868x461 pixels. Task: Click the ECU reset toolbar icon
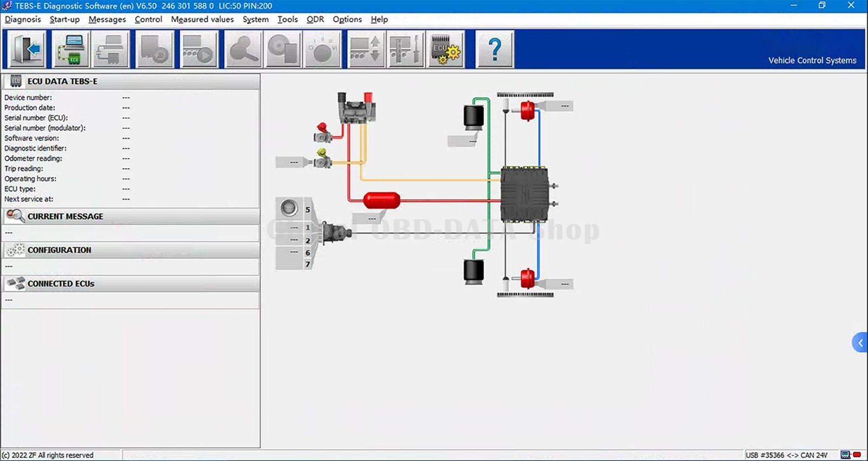(x=155, y=49)
